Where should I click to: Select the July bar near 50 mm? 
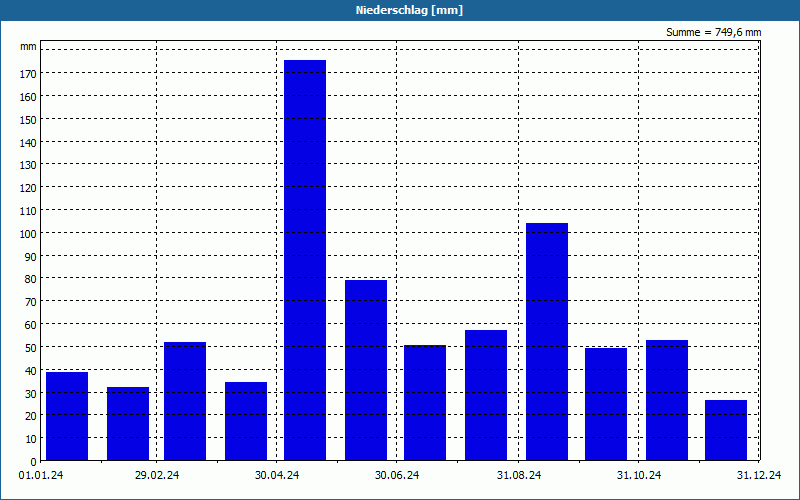pyautogui.click(x=424, y=403)
